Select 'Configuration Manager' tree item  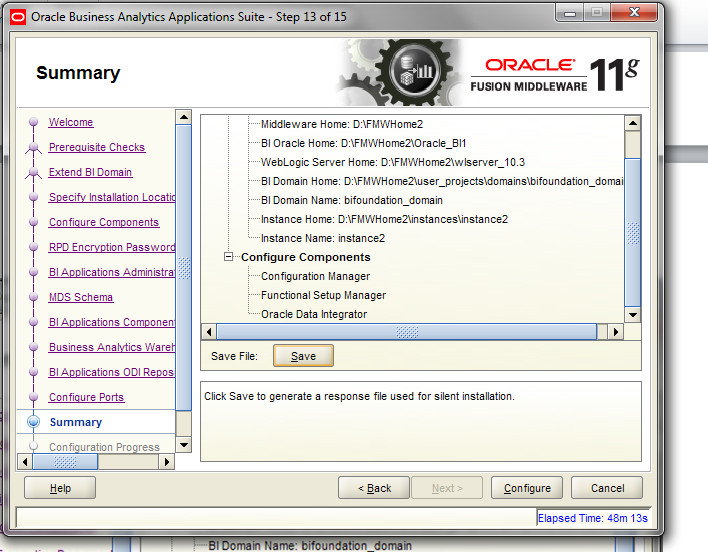316,276
